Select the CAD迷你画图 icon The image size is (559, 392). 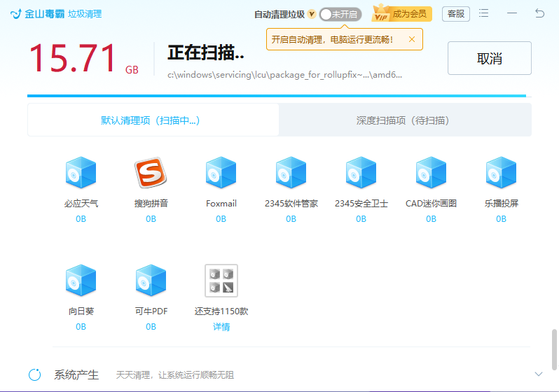(x=431, y=173)
